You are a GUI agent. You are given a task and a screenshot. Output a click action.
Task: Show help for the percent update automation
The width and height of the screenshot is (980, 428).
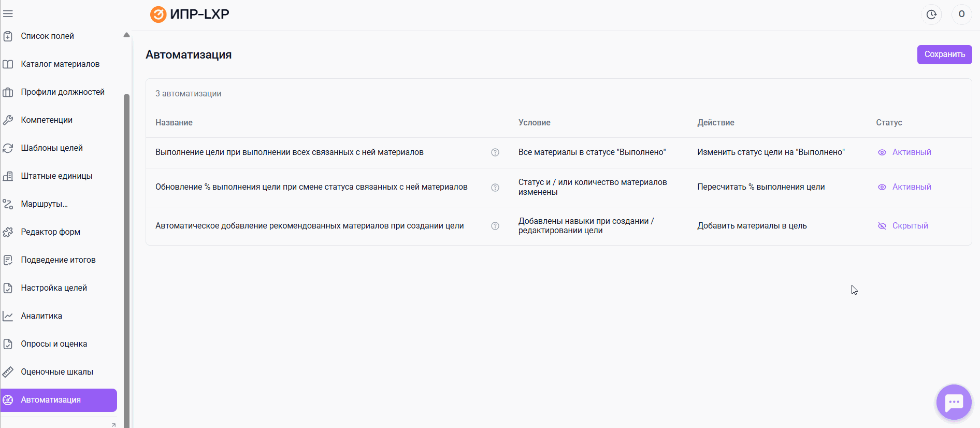(x=495, y=188)
